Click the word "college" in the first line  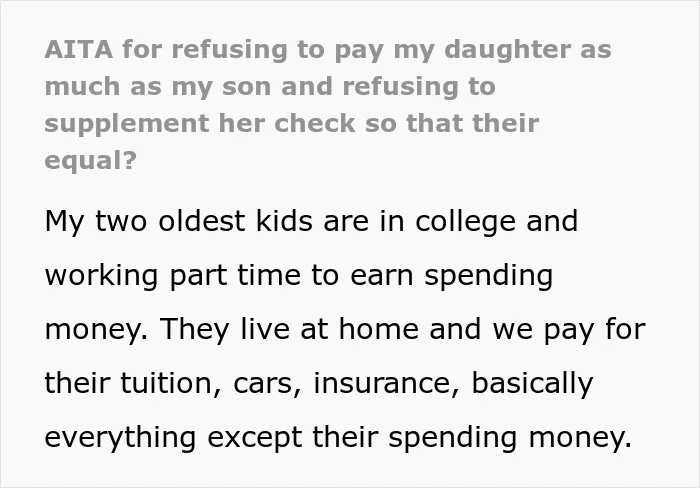[x=465, y=222]
